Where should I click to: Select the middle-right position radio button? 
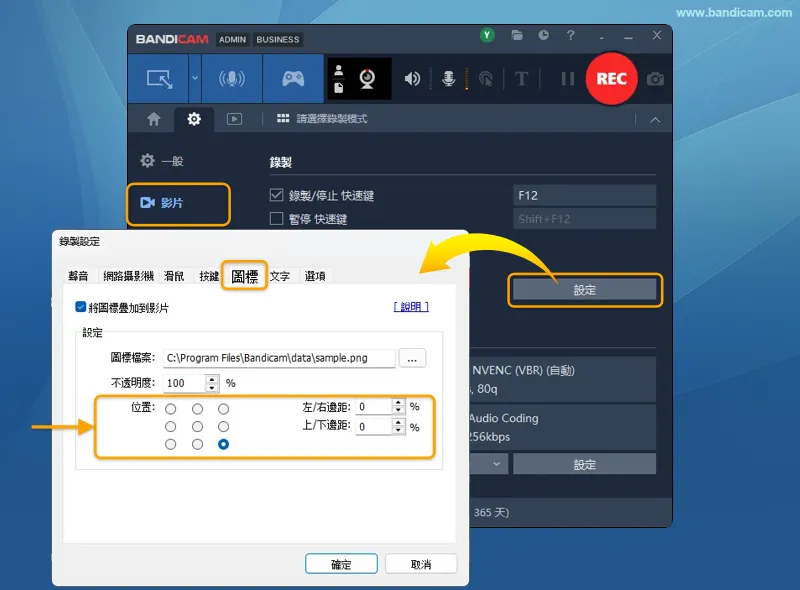click(223, 427)
